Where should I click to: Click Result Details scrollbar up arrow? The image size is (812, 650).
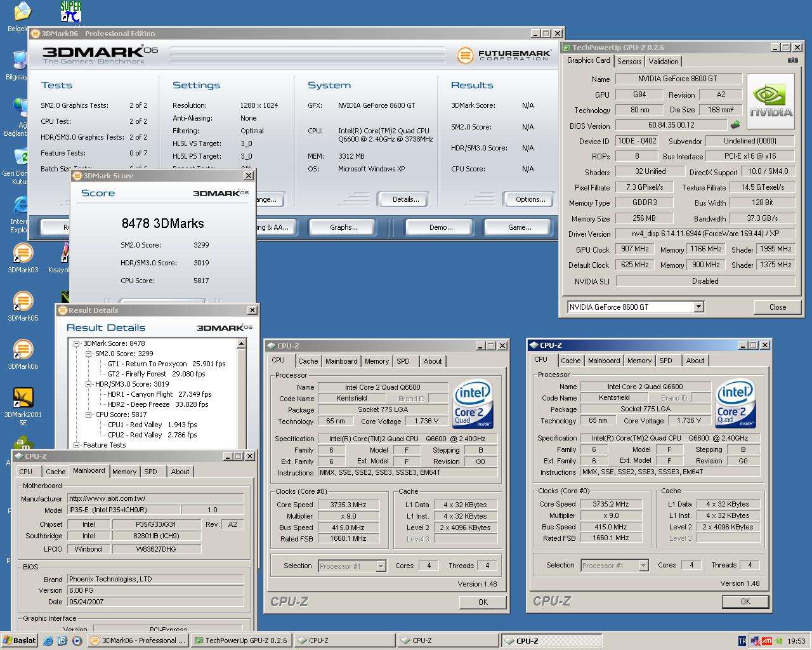241,343
